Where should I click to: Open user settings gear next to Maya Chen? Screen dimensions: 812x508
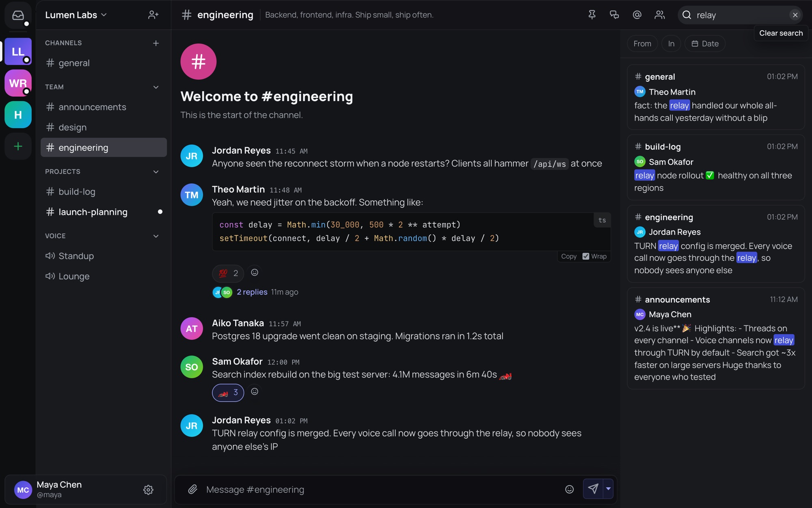point(148,490)
